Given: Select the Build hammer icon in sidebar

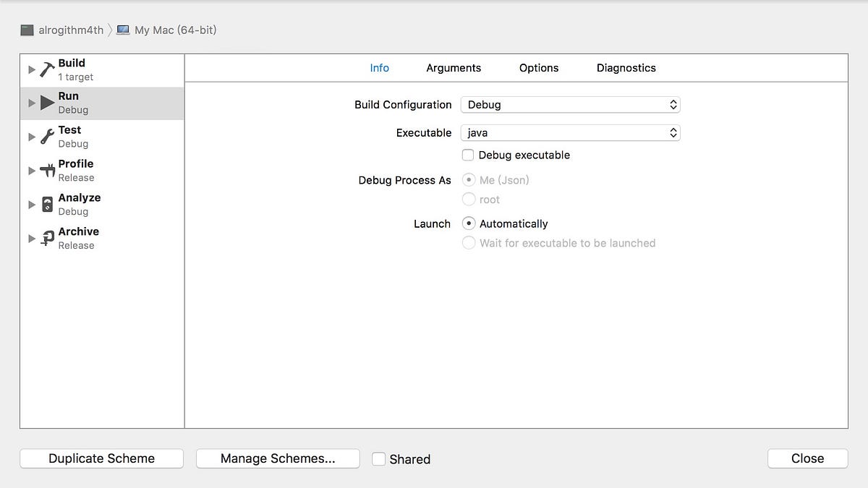Looking at the screenshot, I should click(47, 69).
